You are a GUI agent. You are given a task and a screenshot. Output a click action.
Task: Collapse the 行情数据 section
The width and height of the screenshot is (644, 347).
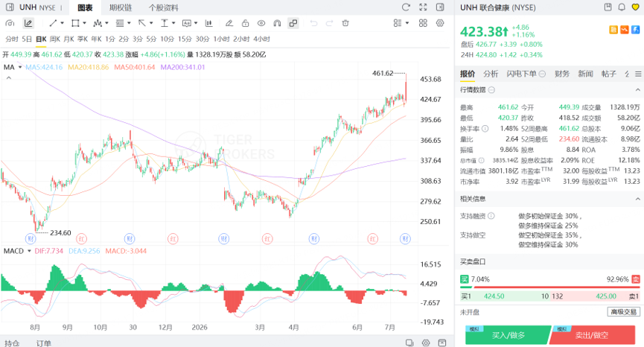pyautogui.click(x=638, y=90)
